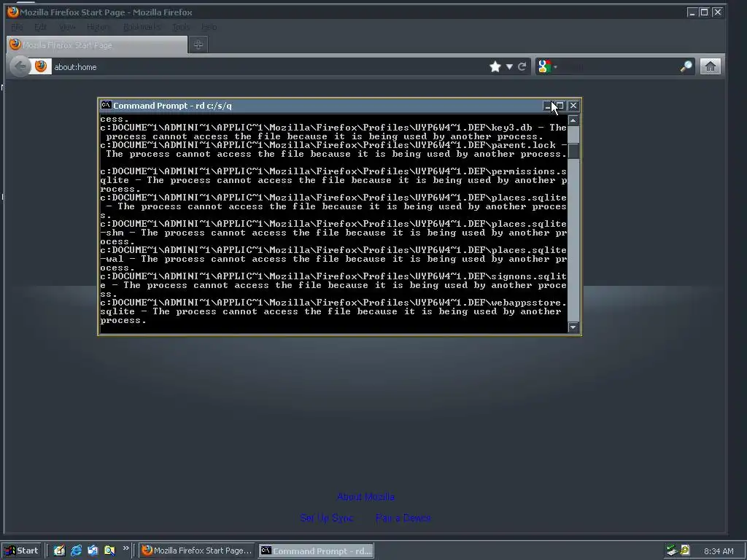Open a new tab with the plus button
The height and width of the screenshot is (560, 747).
[x=198, y=44]
